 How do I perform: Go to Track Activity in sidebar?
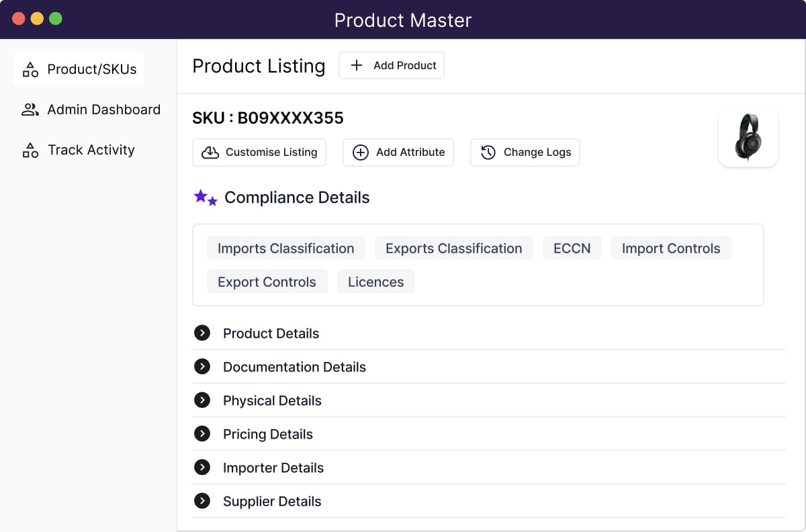coord(91,150)
